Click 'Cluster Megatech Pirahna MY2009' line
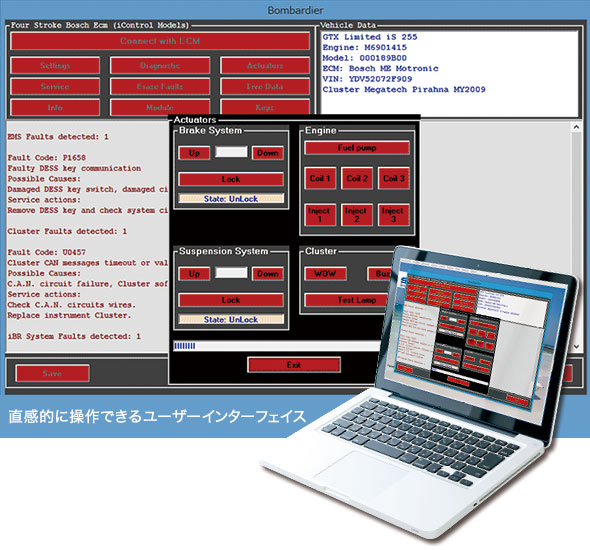590x550 pixels. [x=404, y=90]
